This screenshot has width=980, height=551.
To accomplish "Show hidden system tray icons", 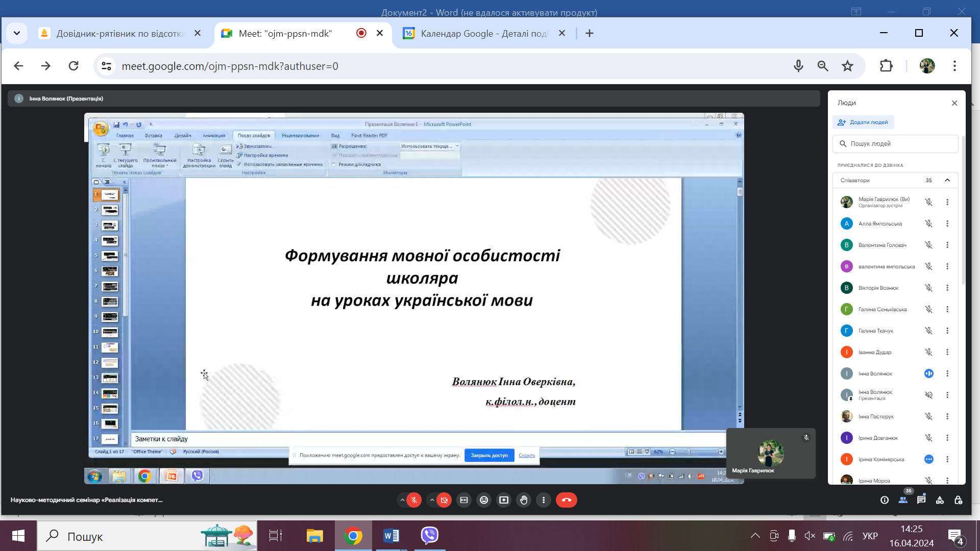I will click(x=755, y=536).
